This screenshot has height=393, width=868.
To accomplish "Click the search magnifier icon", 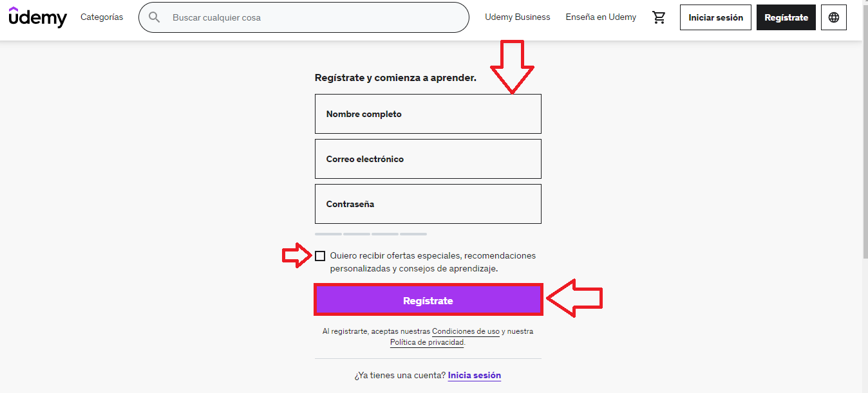I will [x=155, y=17].
